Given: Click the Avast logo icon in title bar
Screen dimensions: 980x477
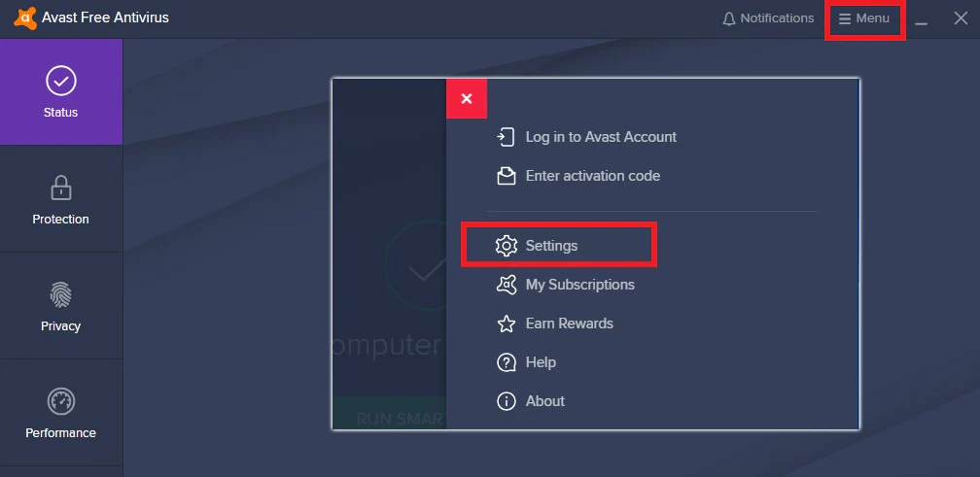Looking at the screenshot, I should click(25, 18).
